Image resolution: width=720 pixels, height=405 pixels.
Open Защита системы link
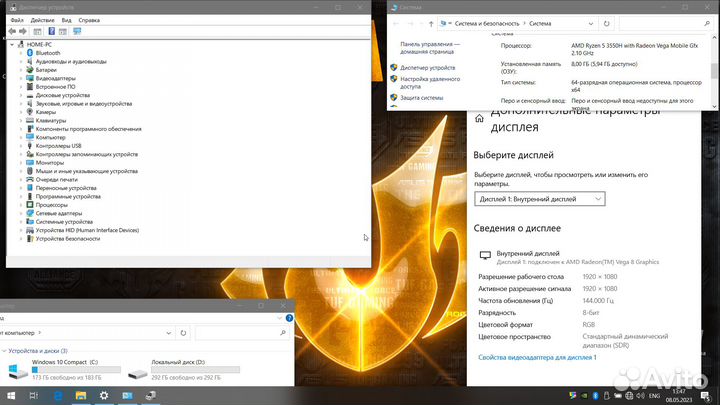(422, 97)
